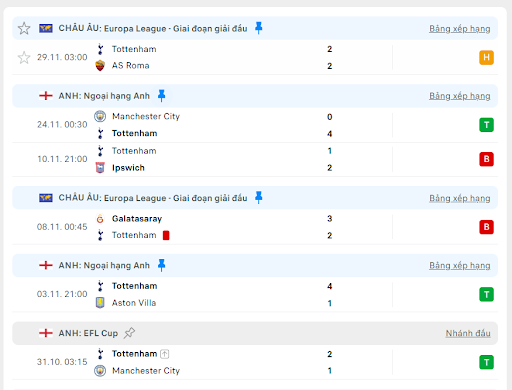
Task: Open the first Ngoại hạng Anh league header
Action: coord(255,96)
